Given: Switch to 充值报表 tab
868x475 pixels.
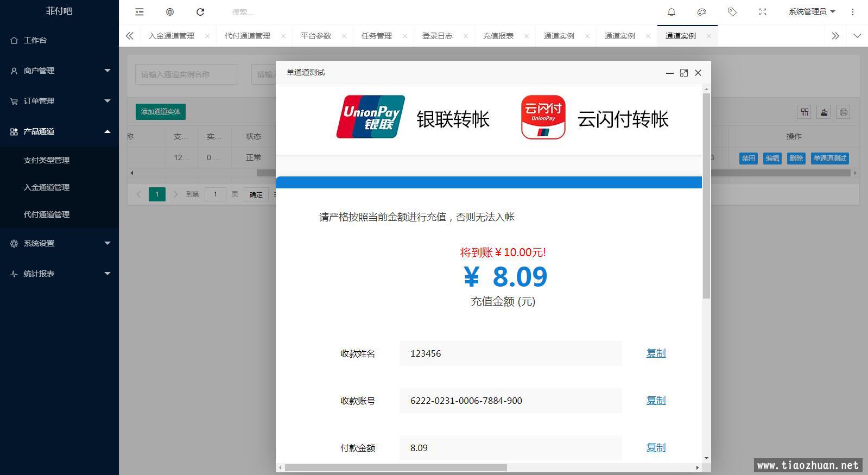Looking at the screenshot, I should (498, 36).
